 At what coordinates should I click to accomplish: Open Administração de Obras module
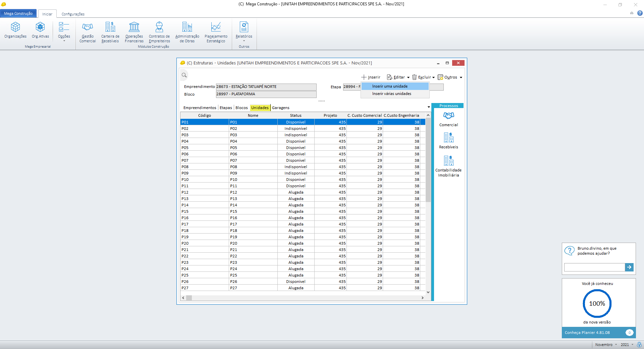coord(187,27)
